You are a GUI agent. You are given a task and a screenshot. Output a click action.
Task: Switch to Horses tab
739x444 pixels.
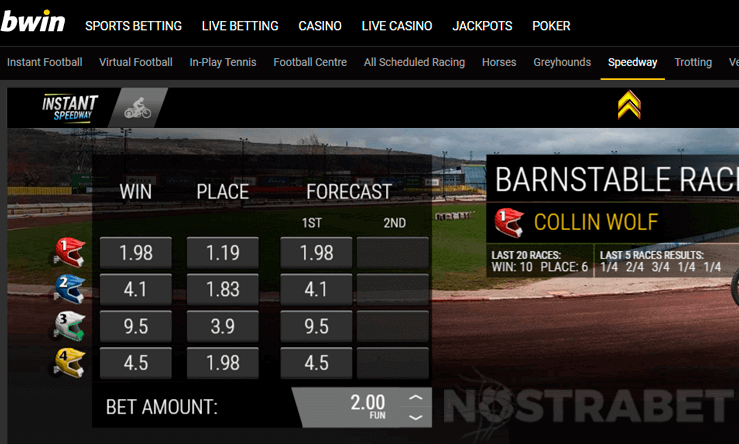(499, 62)
